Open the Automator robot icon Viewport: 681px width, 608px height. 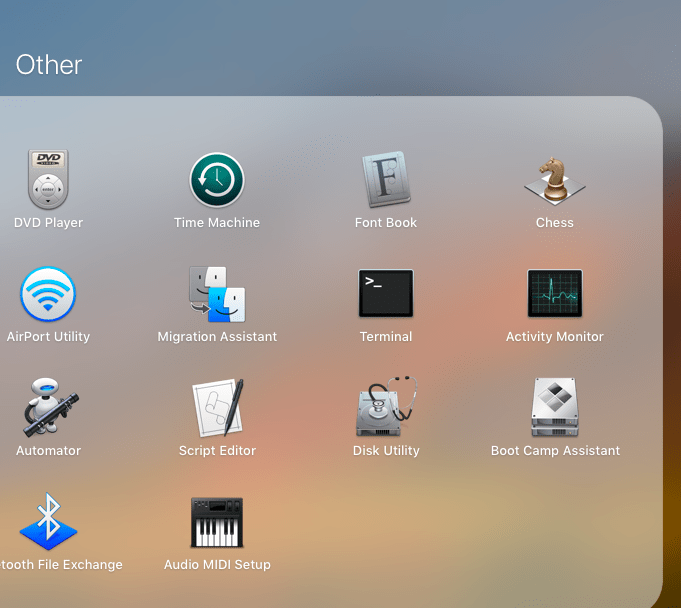coord(49,407)
